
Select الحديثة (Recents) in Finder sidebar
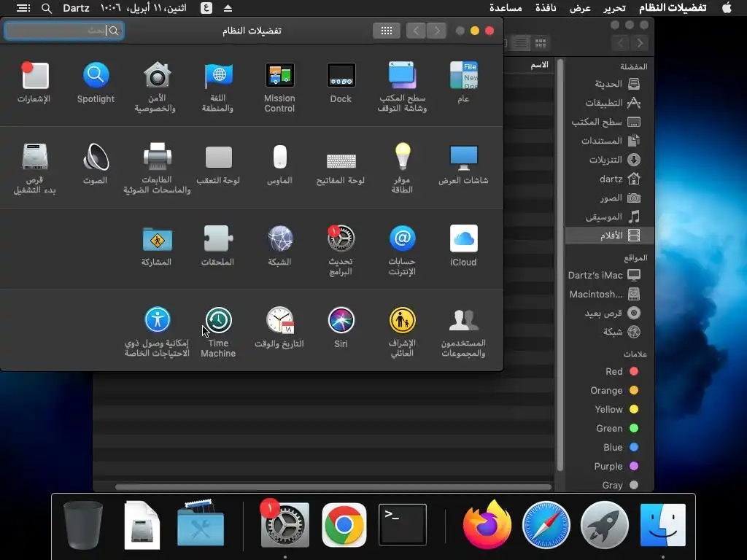point(610,84)
